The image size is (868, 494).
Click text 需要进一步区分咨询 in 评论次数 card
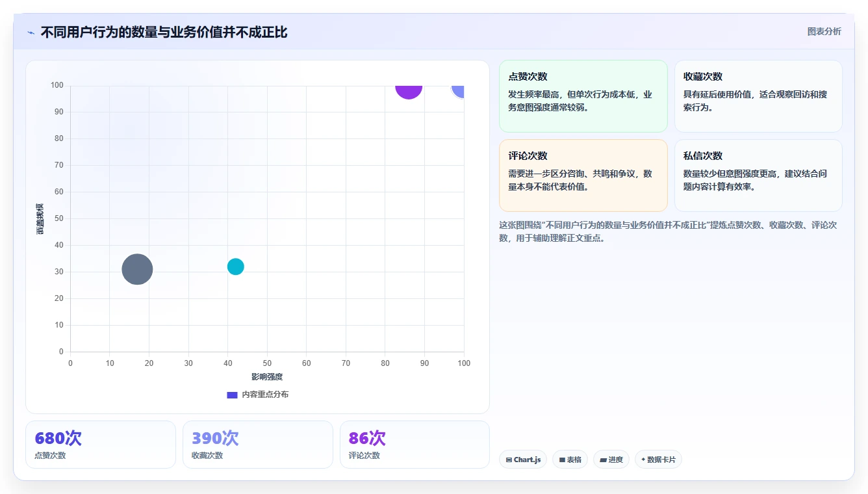[545, 174]
